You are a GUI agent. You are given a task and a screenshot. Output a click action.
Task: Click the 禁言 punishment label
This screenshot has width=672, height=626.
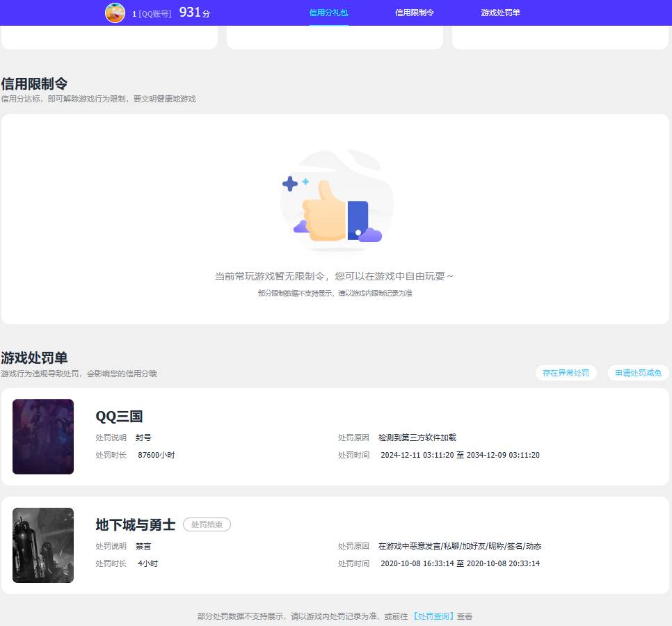[143, 546]
